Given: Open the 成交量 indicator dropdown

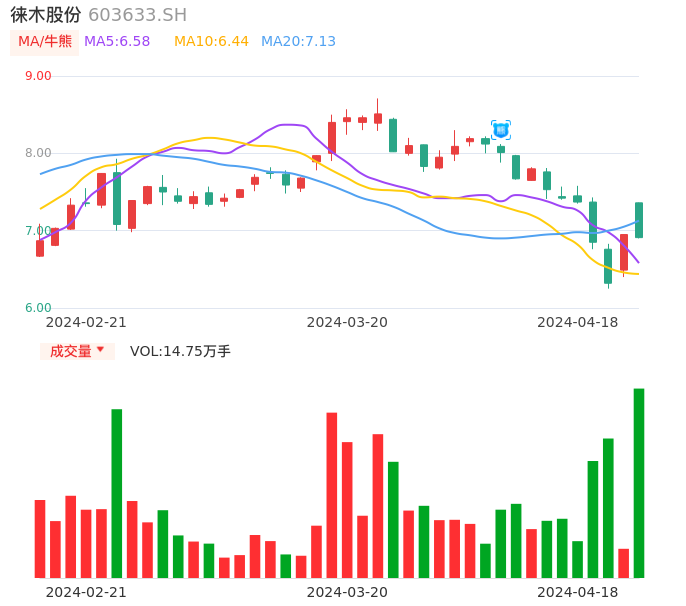Looking at the screenshot, I should click(x=71, y=351).
